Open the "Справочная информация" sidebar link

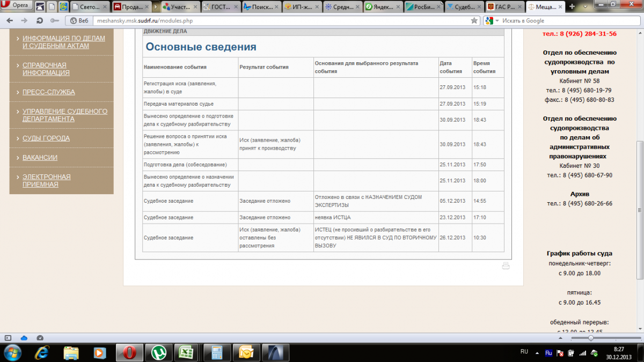(x=46, y=69)
